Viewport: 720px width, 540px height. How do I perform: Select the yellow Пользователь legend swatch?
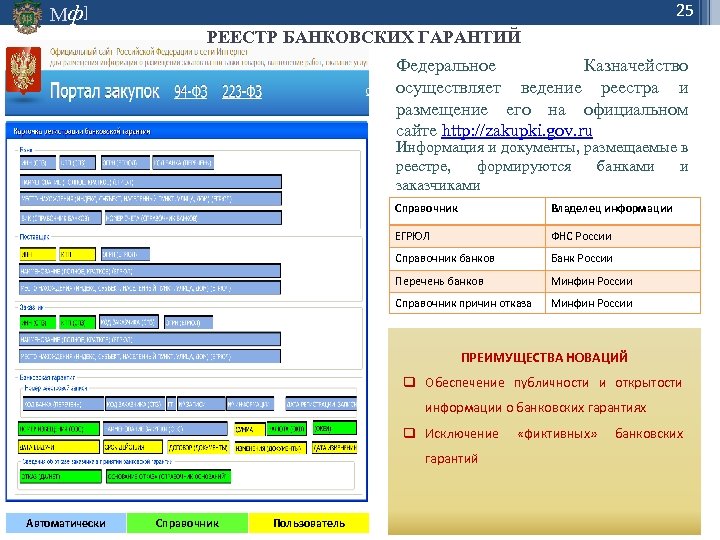[x=309, y=523]
